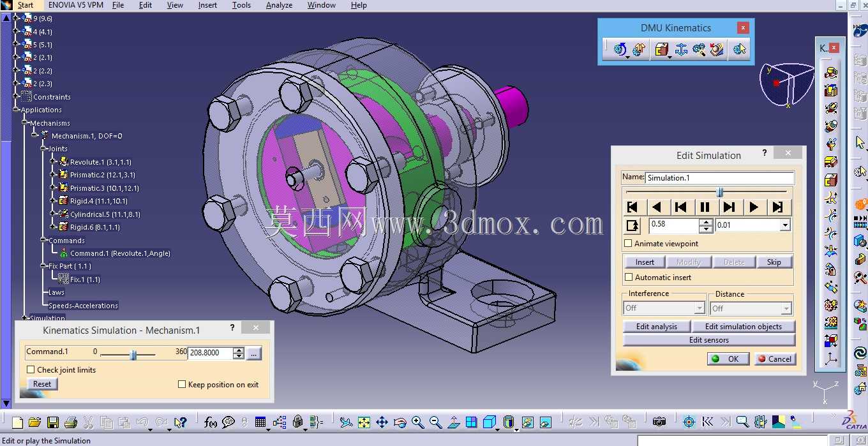Image resolution: width=868 pixels, height=446 pixels.
Task: Open the Formula f(x) tool
Action: [x=211, y=422]
